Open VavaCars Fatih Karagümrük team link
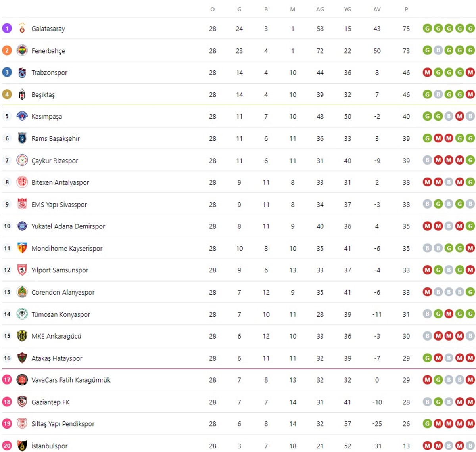The image size is (476, 452). 71,380
